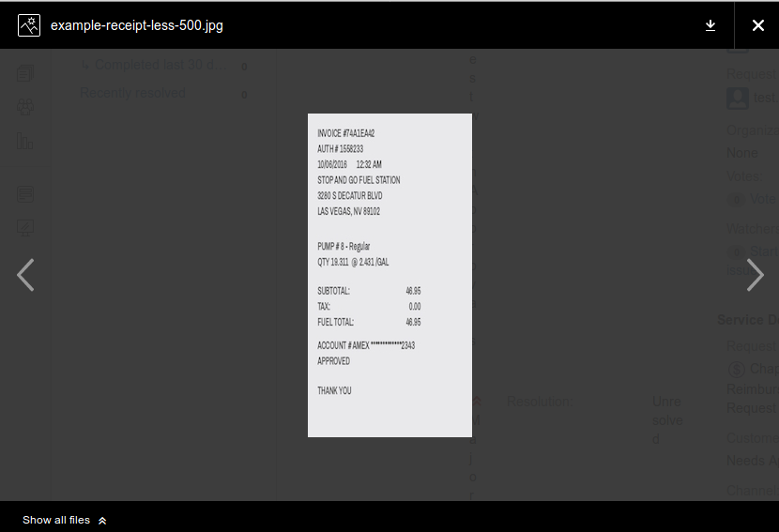Advance to the next attachment
The height and width of the screenshot is (532, 779).
pyautogui.click(x=755, y=275)
